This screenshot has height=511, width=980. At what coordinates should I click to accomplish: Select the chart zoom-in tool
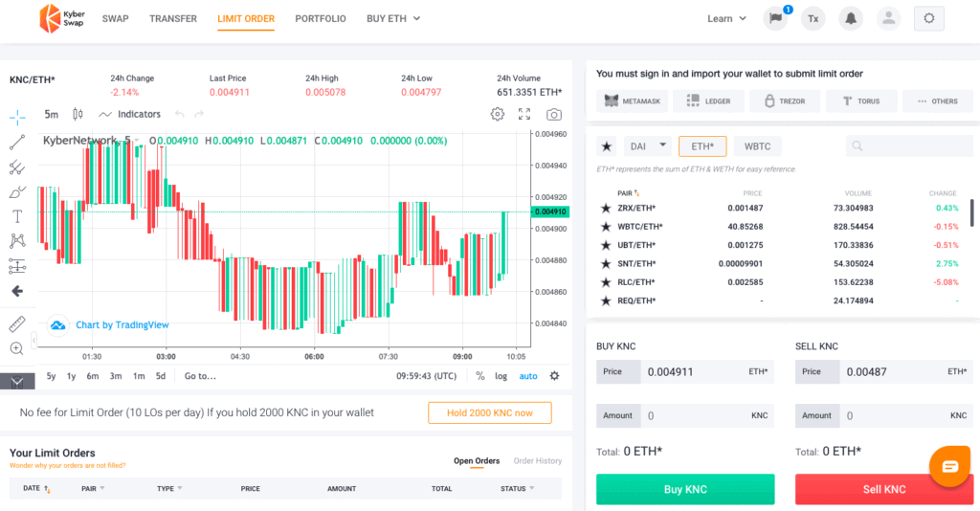[x=17, y=348]
